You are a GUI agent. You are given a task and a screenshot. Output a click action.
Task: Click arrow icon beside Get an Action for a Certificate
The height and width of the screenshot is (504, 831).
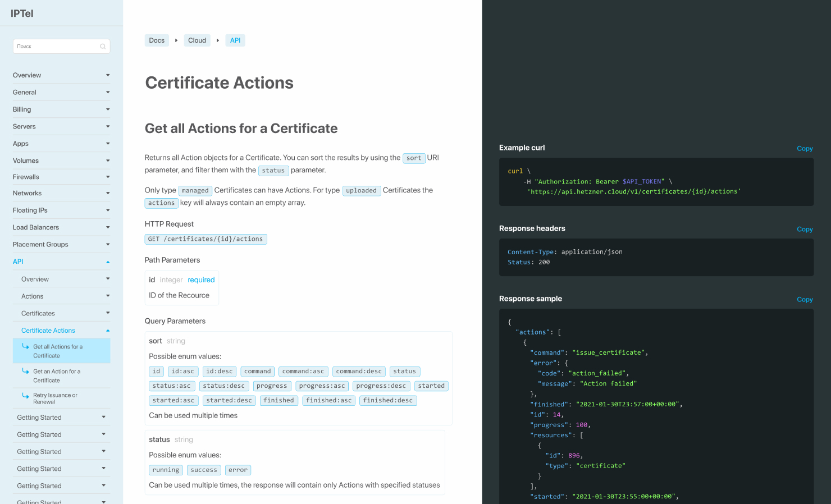pyautogui.click(x=25, y=371)
